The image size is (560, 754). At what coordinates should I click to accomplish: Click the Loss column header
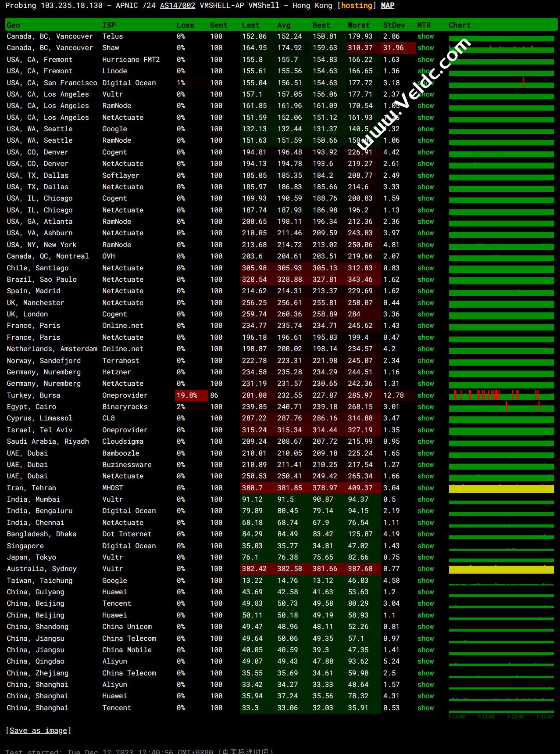185,25
